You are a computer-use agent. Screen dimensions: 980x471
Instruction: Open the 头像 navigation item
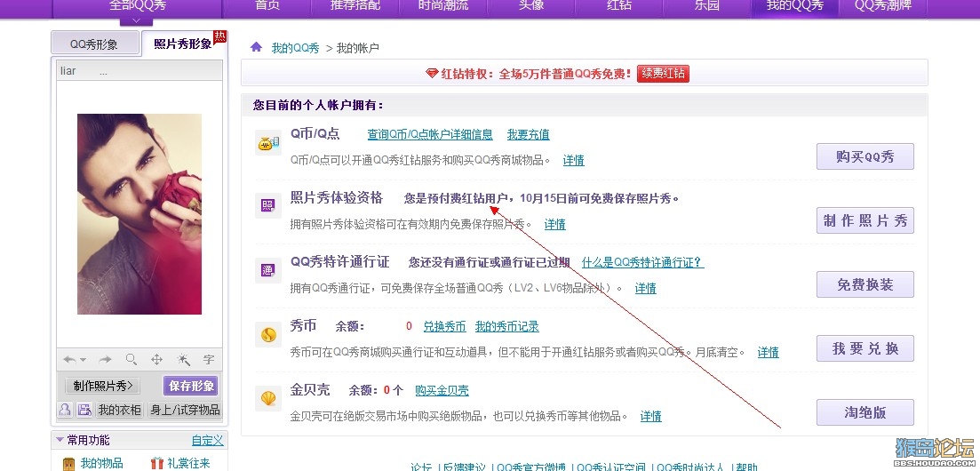coord(531,6)
